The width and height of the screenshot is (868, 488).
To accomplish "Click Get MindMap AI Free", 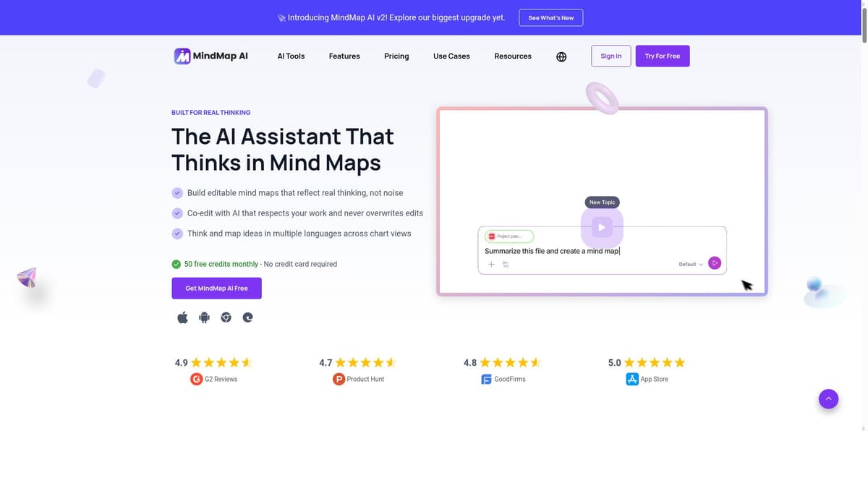I will (x=216, y=288).
